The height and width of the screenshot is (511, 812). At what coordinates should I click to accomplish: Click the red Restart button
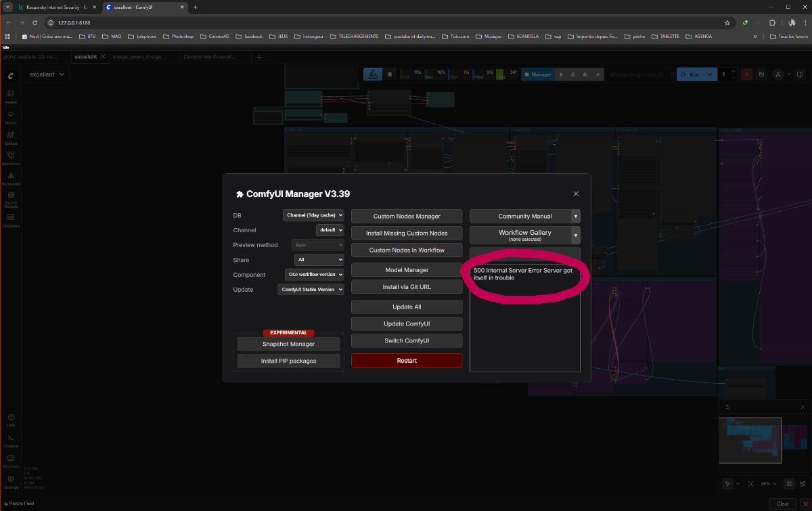pyautogui.click(x=407, y=361)
